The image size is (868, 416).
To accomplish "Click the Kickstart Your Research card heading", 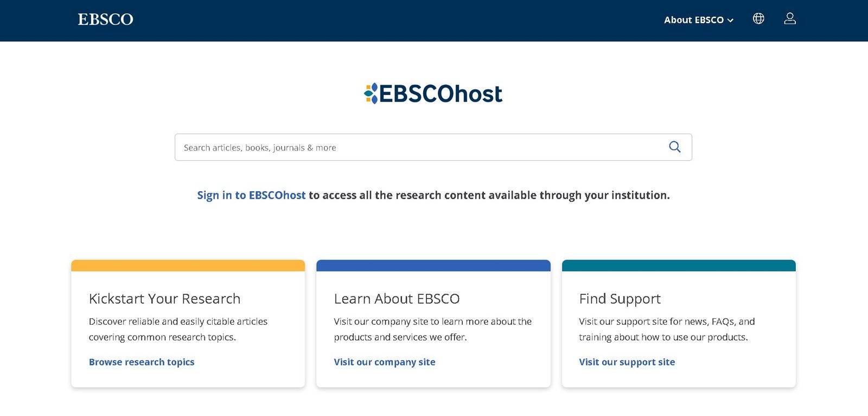I will click(164, 298).
